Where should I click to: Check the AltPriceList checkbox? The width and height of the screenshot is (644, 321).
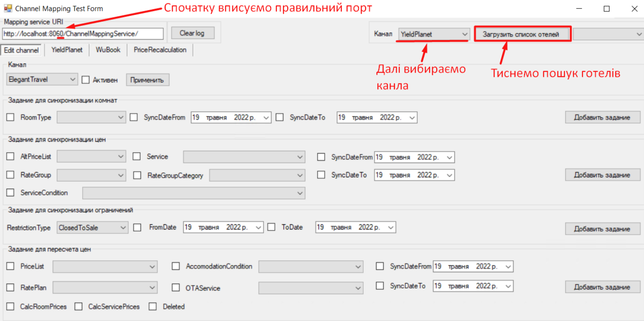[x=11, y=157]
